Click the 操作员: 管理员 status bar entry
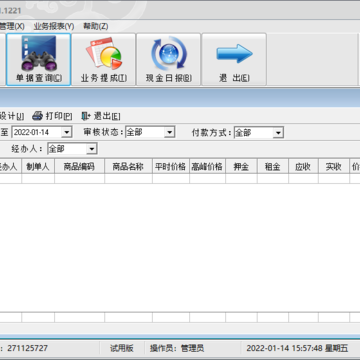The height and width of the screenshot is (360, 360). (x=177, y=348)
